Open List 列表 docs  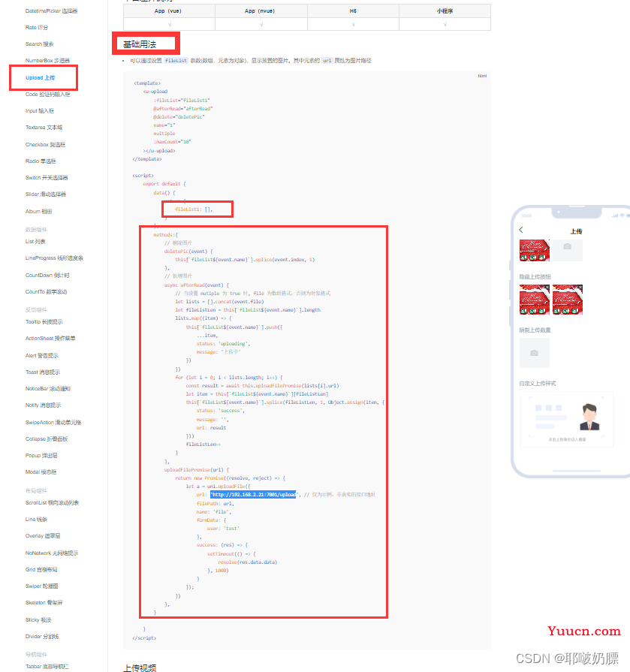[35, 242]
